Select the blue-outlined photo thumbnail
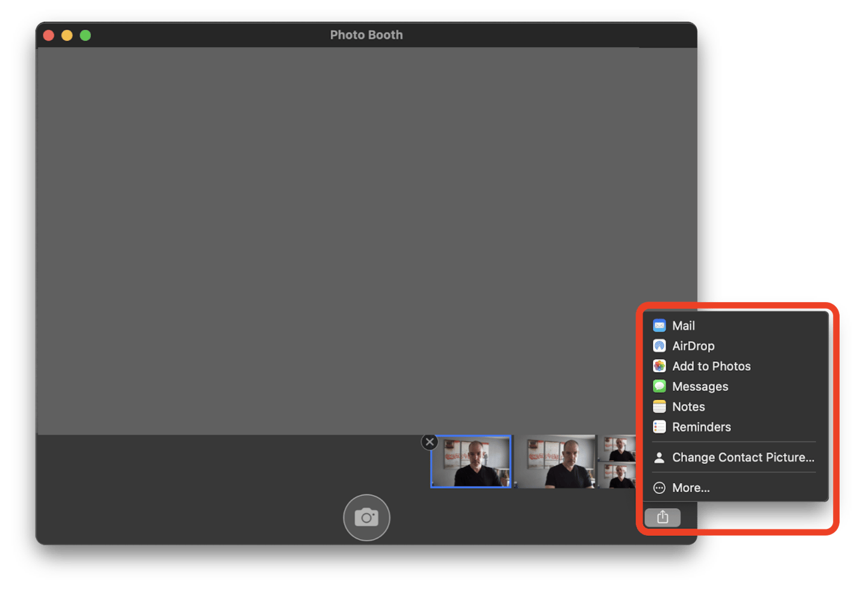The width and height of the screenshot is (868, 591). coord(471,461)
